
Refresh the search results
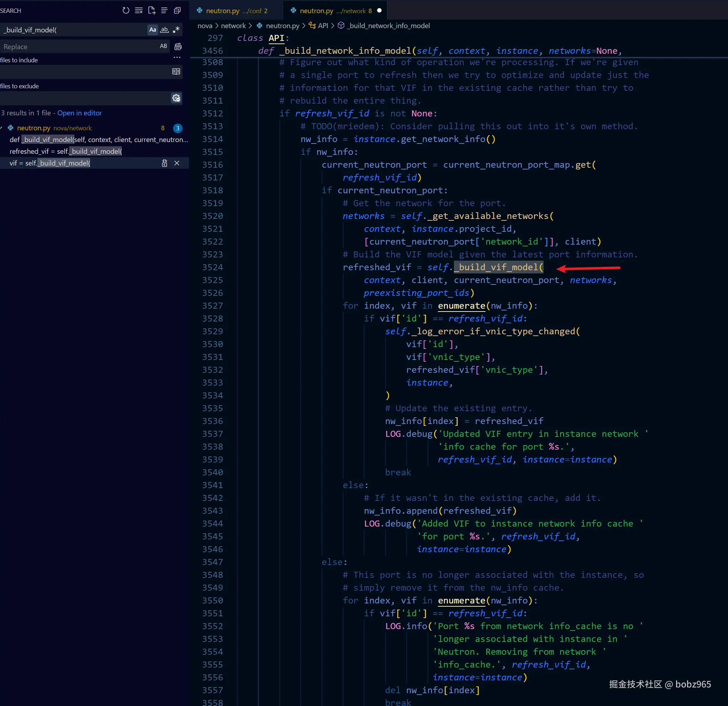coord(126,10)
